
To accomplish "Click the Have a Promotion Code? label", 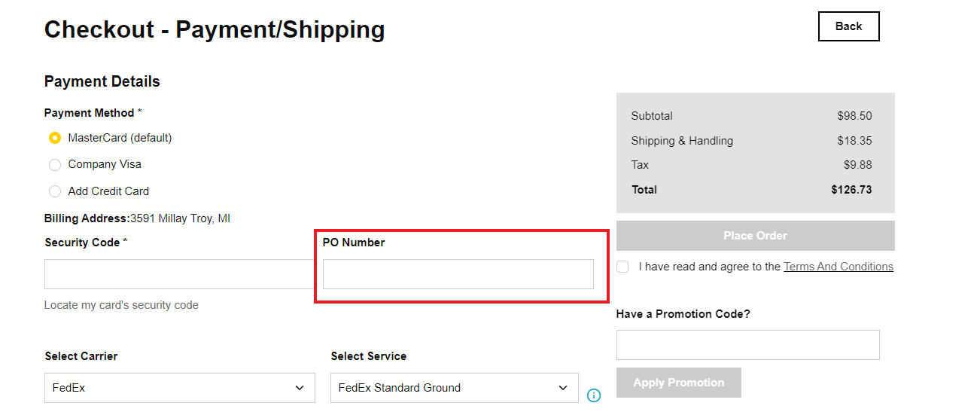I will 683,314.
